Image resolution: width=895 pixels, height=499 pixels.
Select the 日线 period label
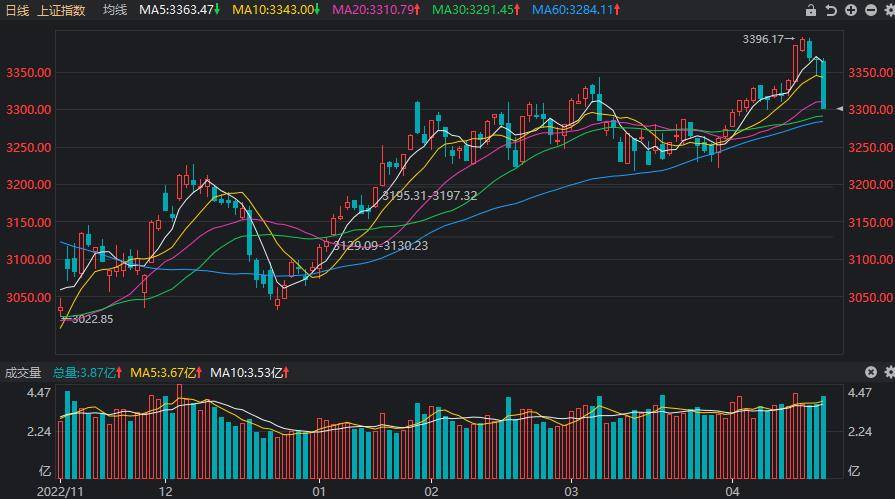click(x=17, y=10)
